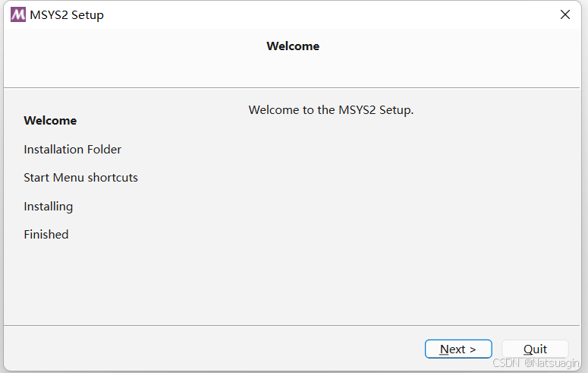Click the MSYS2 logo icon in title bar
The width and height of the screenshot is (588, 373).
click(18, 14)
